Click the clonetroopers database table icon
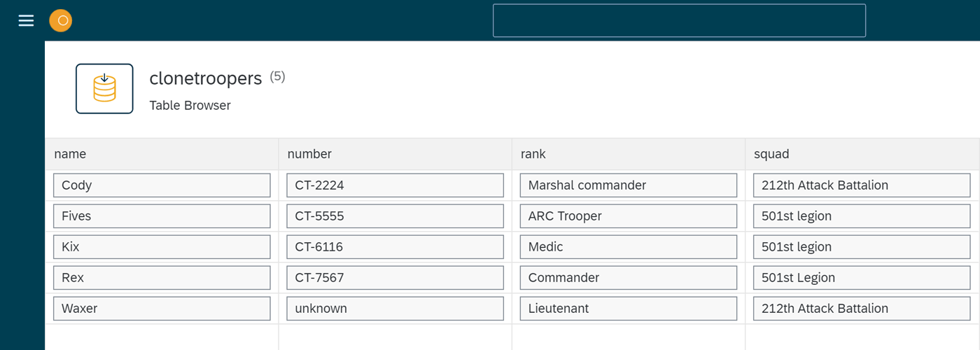This screenshot has height=350, width=980. click(x=104, y=89)
